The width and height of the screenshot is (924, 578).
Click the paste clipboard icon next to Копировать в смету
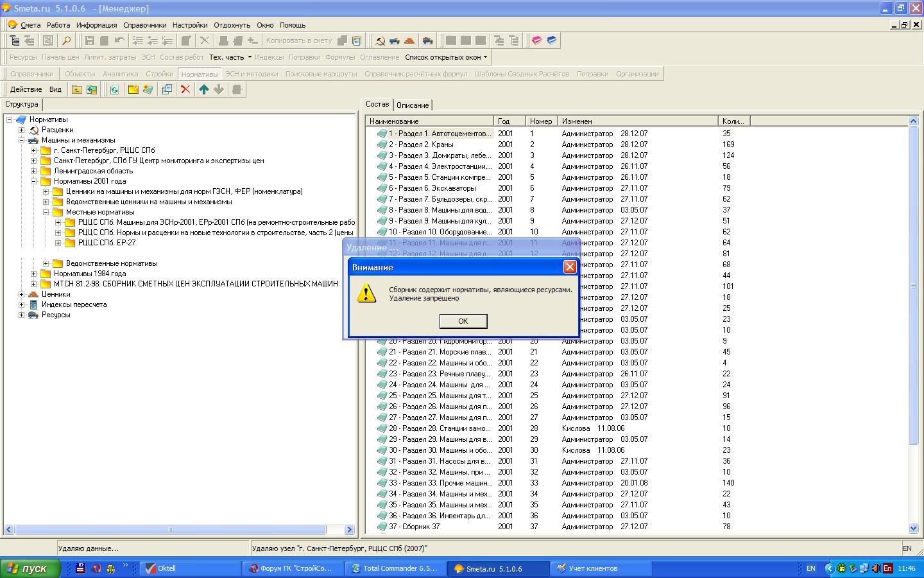[357, 40]
